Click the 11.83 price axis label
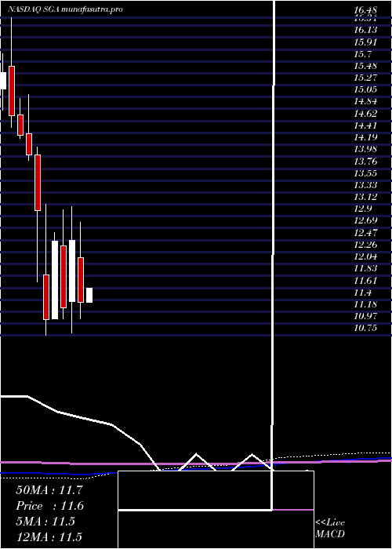392x549 pixels. 365,268
